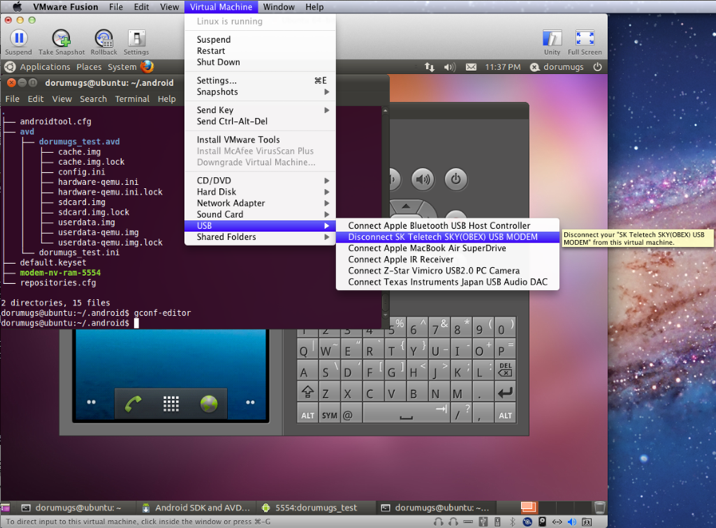Click dorumugs_test.avd in the terminal tree
The width and height of the screenshot is (716, 528).
click(79, 142)
